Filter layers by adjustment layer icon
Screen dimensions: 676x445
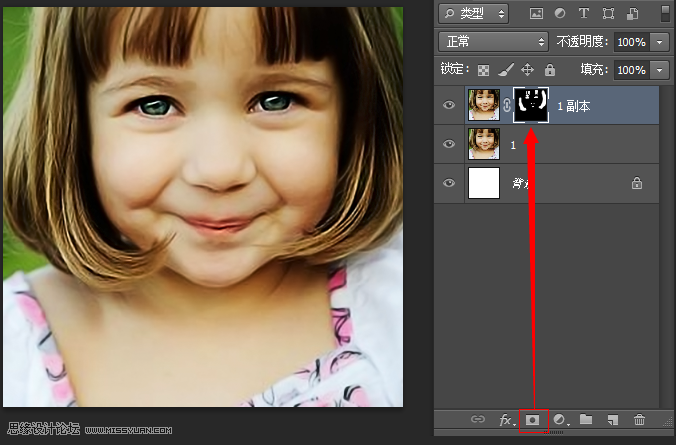coord(560,13)
